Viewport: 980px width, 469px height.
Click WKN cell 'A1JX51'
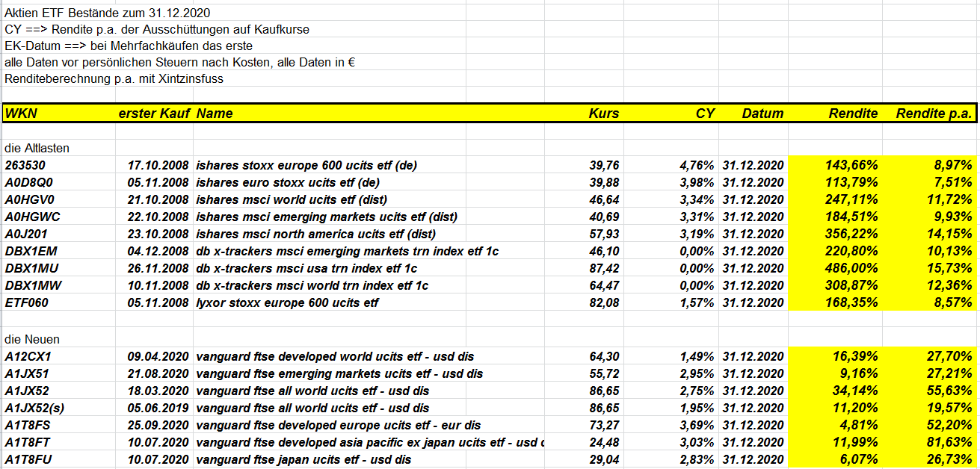coord(28,374)
